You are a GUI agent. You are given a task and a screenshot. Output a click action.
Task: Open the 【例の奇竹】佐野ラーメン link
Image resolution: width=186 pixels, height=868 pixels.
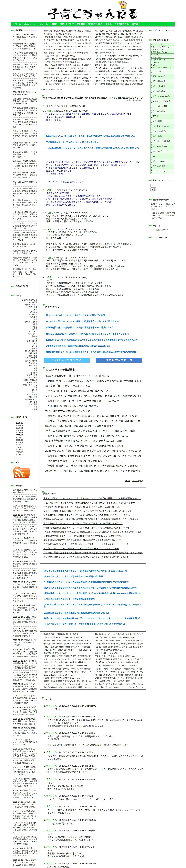pyautogui.click(x=77, y=461)
